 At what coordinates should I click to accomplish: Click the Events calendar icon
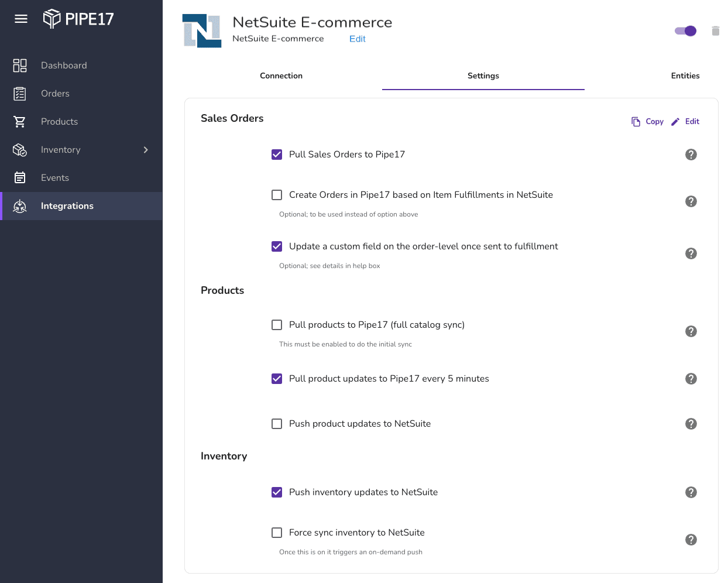20,178
